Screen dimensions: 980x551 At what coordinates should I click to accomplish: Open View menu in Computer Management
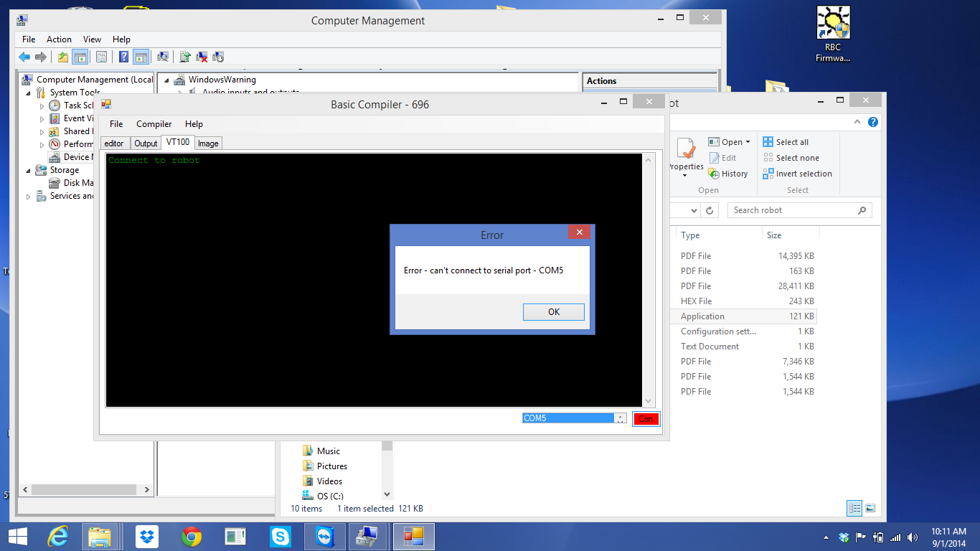(92, 39)
